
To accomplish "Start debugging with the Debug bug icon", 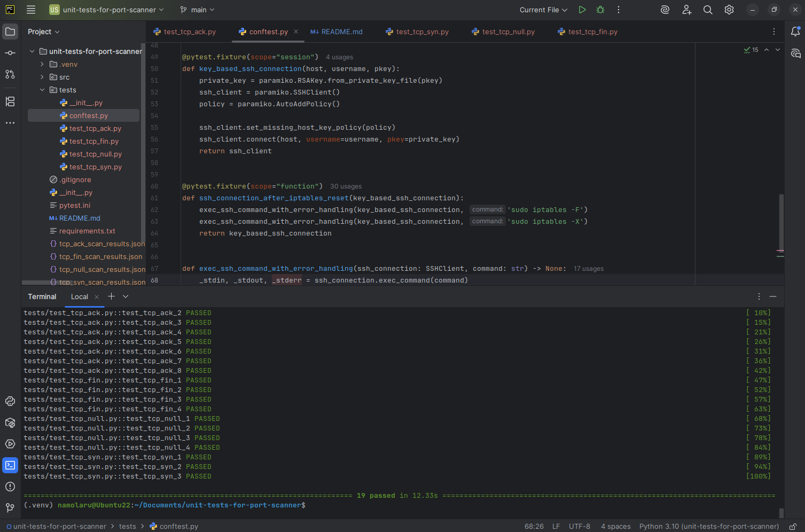I will coord(600,10).
